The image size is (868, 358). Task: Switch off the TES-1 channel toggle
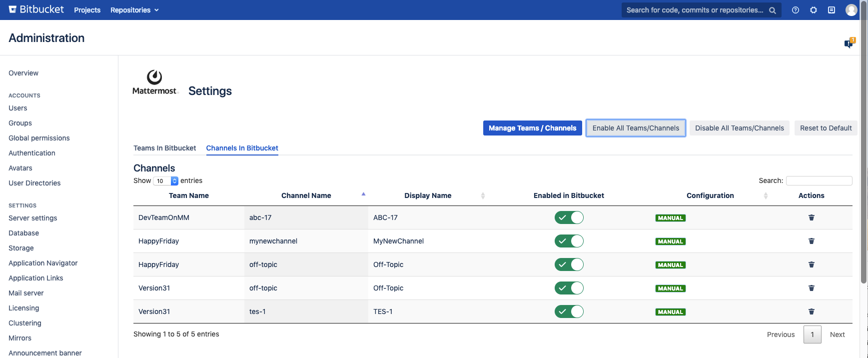tap(569, 311)
